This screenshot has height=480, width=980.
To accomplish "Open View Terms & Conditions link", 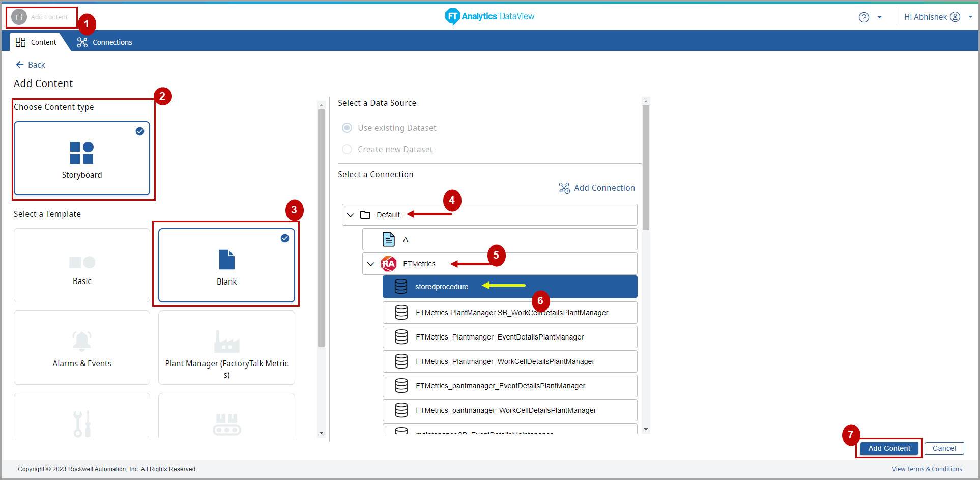I will [927, 469].
